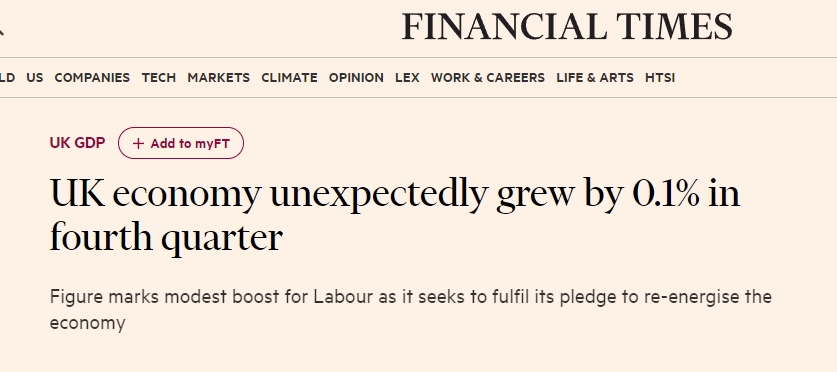The image size is (837, 372).
Task: Open the US section
Action: (x=35, y=78)
